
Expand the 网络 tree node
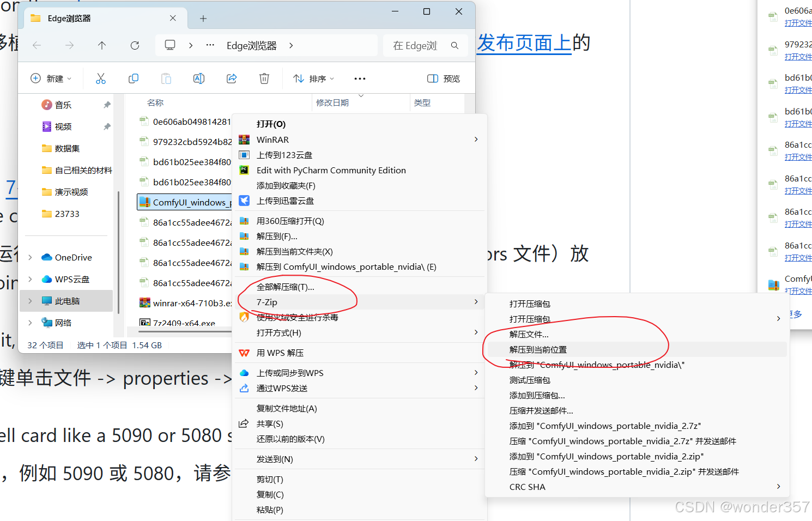point(30,323)
